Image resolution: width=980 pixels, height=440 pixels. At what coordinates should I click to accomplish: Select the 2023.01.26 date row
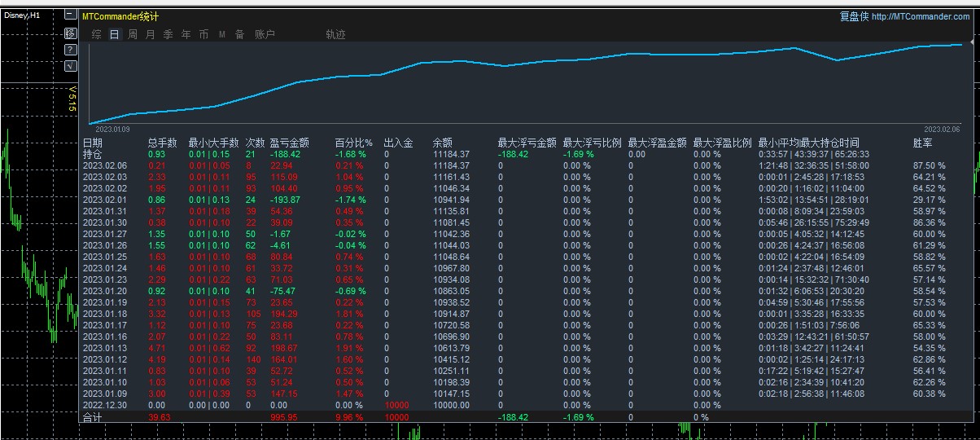[x=105, y=245]
